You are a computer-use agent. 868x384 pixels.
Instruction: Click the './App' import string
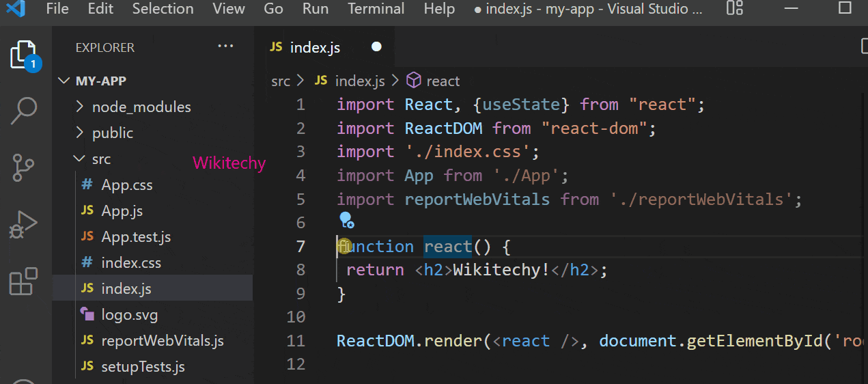point(526,176)
